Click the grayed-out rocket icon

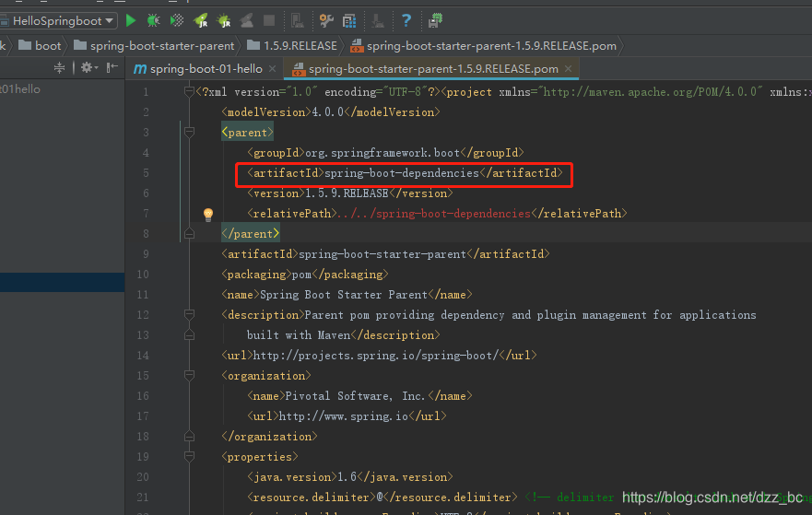click(246, 20)
